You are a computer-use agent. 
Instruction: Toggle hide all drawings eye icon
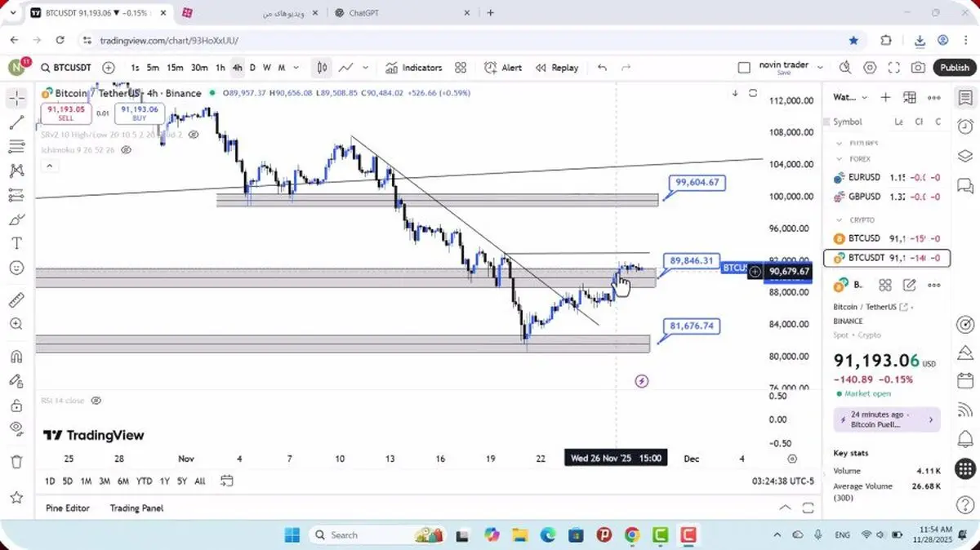[x=16, y=428]
